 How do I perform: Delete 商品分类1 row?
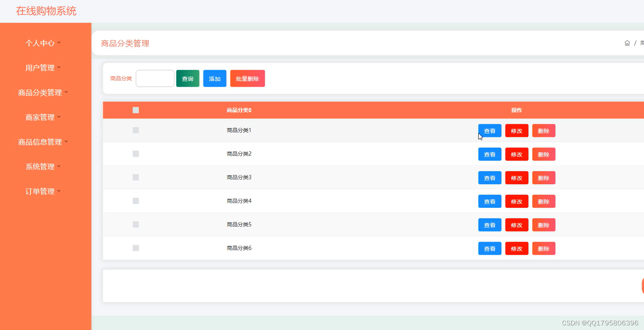click(544, 131)
